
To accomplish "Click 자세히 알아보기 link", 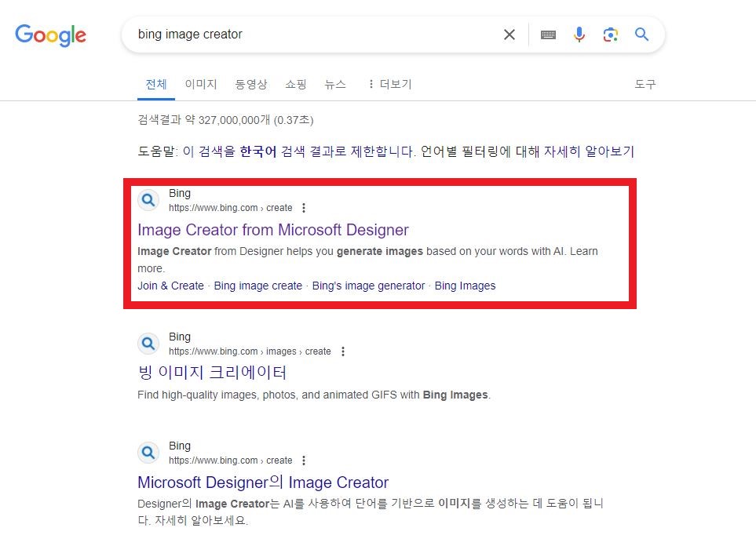I will [589, 151].
